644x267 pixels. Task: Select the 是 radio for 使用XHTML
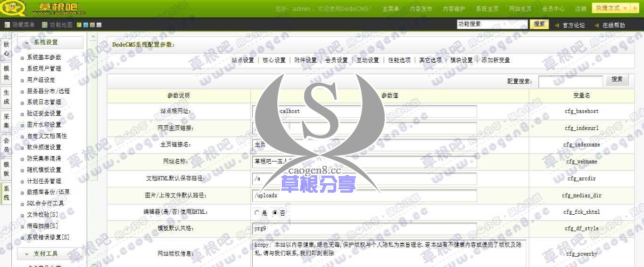coord(257,213)
